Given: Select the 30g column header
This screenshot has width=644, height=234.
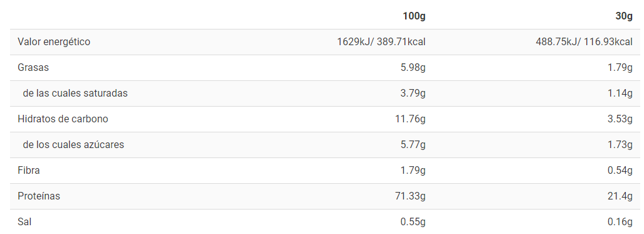Looking at the screenshot, I should pyautogui.click(x=624, y=16).
